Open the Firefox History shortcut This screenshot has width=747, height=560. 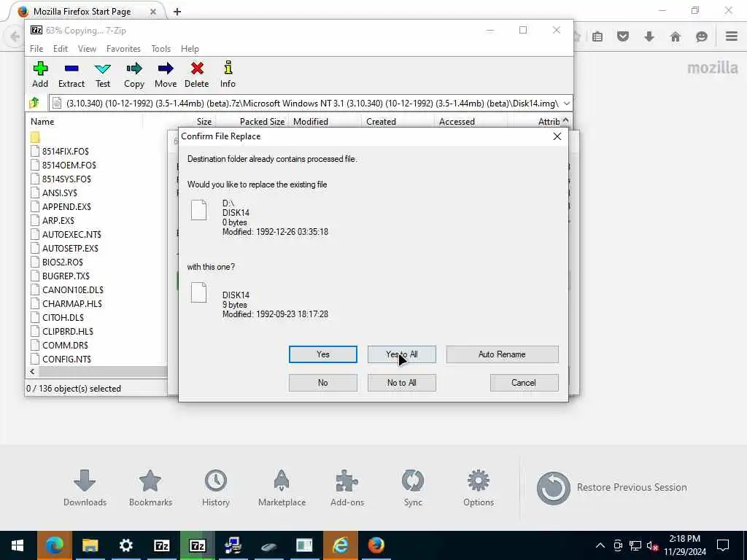pyautogui.click(x=216, y=488)
